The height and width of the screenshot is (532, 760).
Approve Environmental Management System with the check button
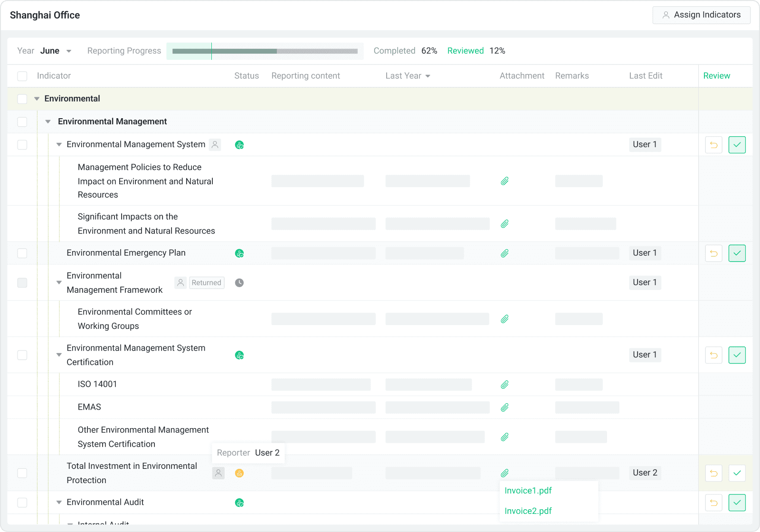(x=737, y=145)
